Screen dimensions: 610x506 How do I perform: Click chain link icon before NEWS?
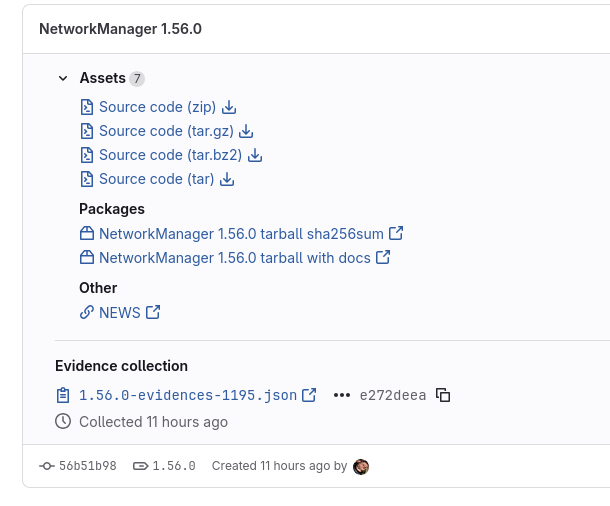[x=87, y=312]
